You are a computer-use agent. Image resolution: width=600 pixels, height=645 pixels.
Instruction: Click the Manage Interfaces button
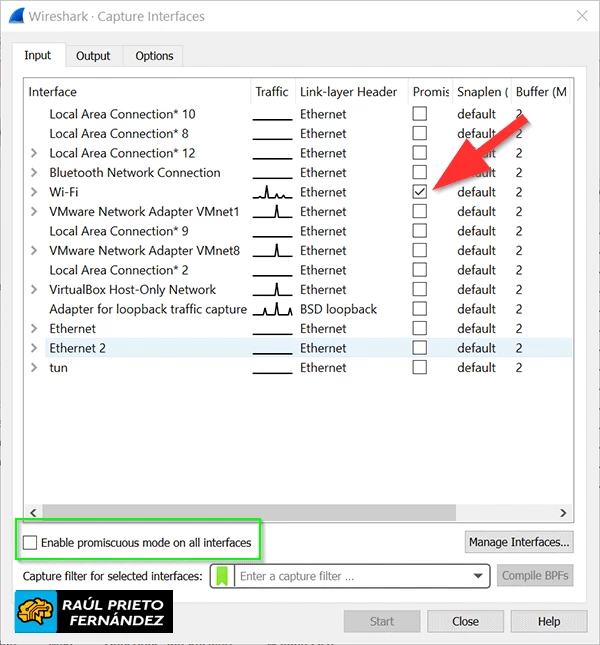coord(519,542)
